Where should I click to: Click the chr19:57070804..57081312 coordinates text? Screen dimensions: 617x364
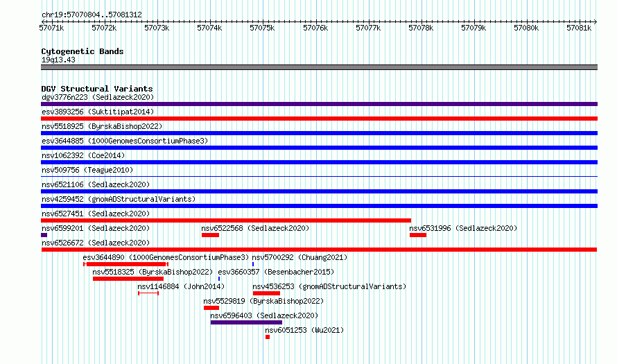tap(92, 15)
